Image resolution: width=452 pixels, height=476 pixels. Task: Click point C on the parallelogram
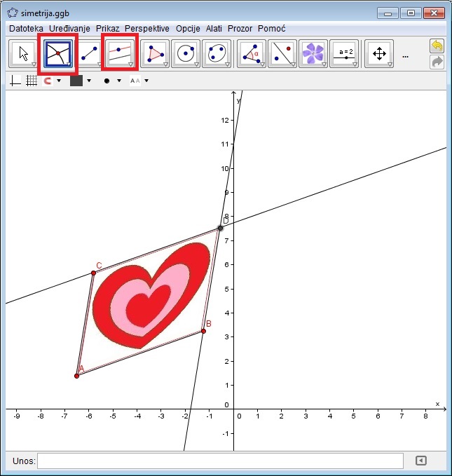click(93, 273)
